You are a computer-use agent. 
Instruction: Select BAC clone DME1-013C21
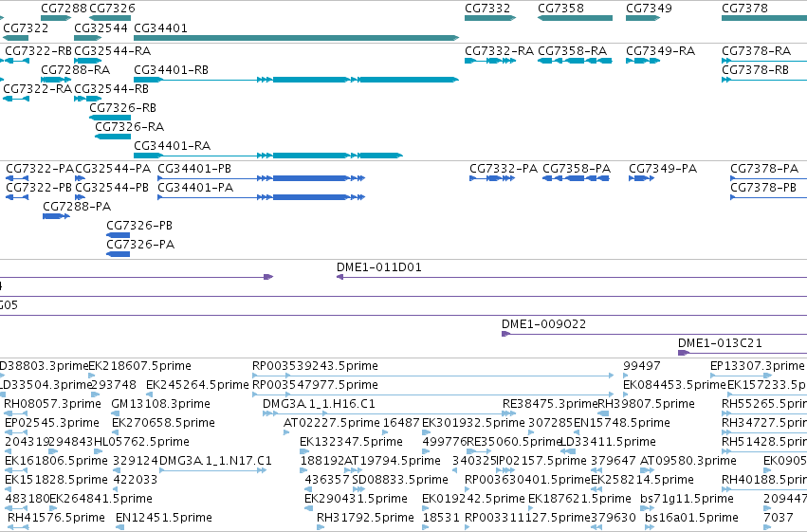tap(720, 343)
